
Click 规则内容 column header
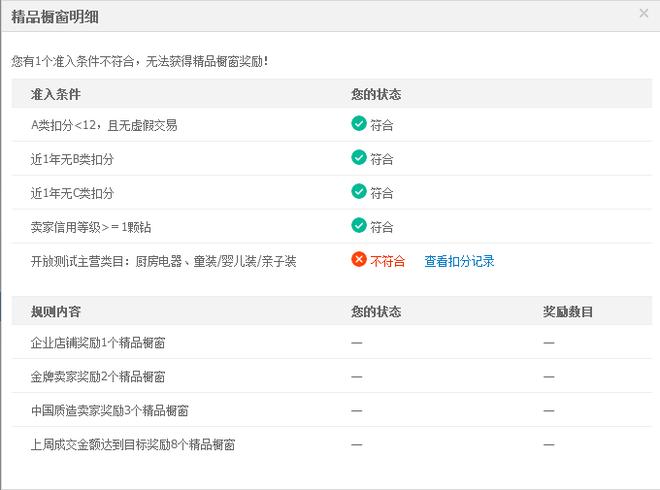(x=56, y=312)
